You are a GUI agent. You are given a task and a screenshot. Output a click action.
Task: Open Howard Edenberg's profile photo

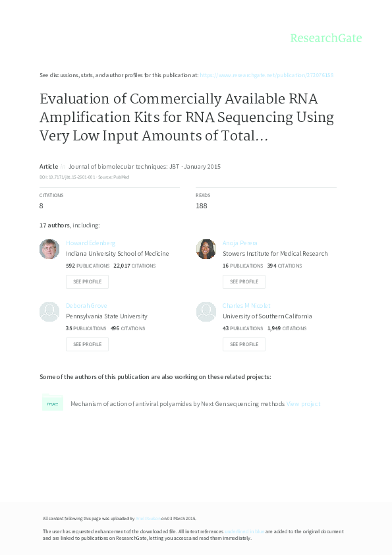click(x=49, y=249)
